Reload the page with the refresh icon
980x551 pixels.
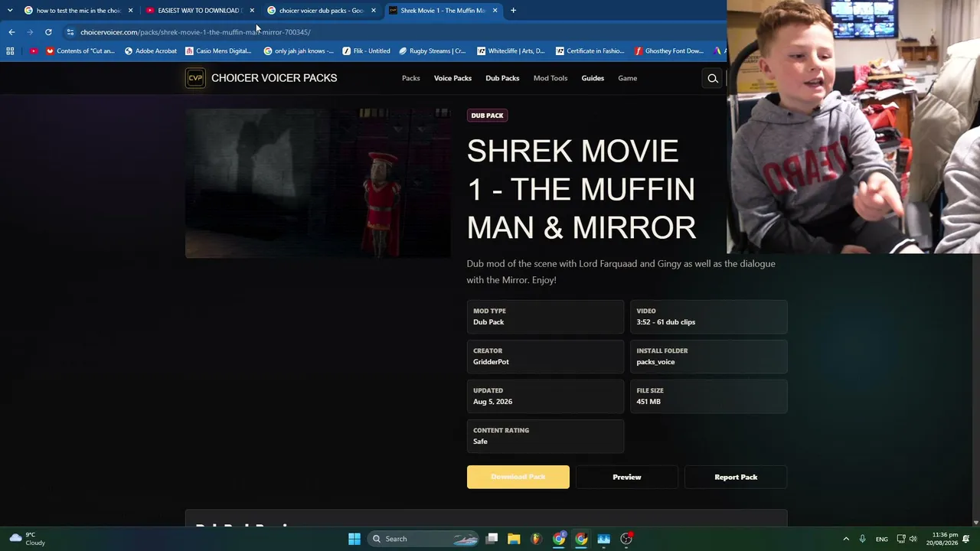click(x=48, y=32)
